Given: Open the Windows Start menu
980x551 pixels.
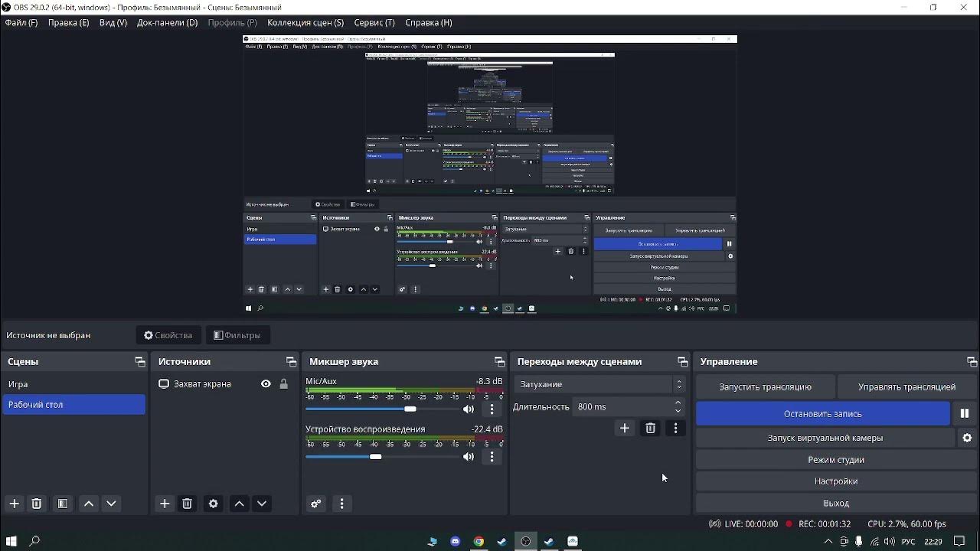Looking at the screenshot, I should [11, 541].
